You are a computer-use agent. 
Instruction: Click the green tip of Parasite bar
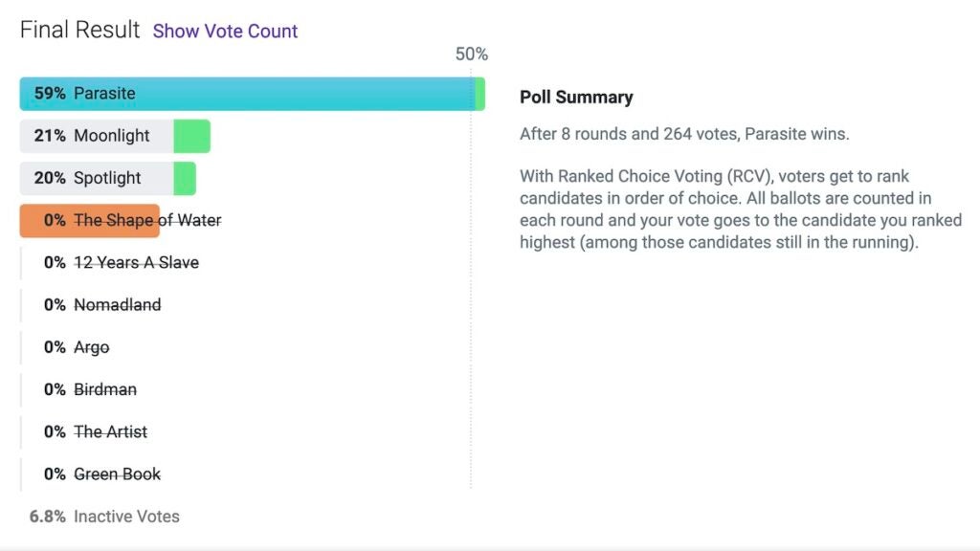[x=480, y=94]
